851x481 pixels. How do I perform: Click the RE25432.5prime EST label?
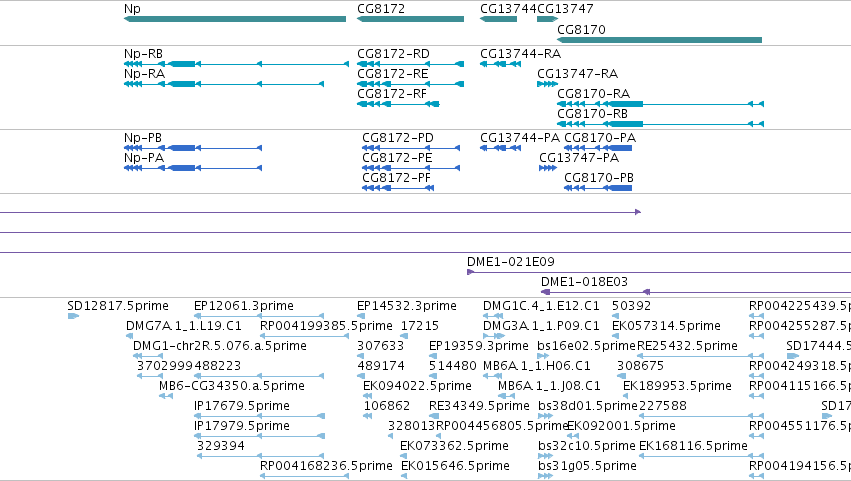pyautogui.click(x=687, y=346)
